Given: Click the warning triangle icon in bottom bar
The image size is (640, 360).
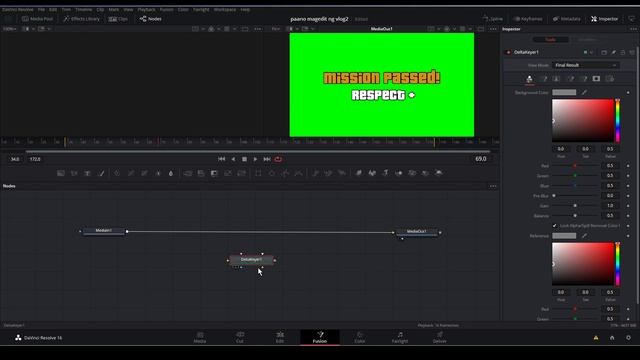Looking at the screenshot, I should [x=596, y=338].
